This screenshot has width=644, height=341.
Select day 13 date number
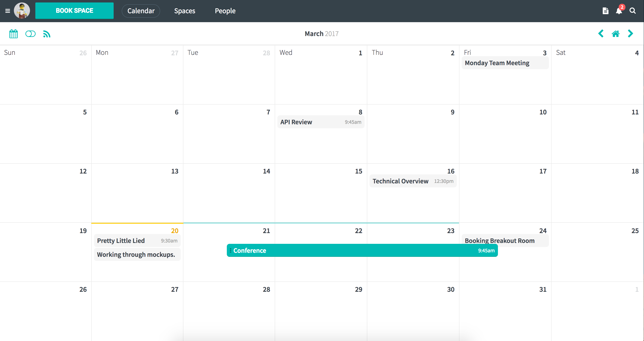pos(175,171)
